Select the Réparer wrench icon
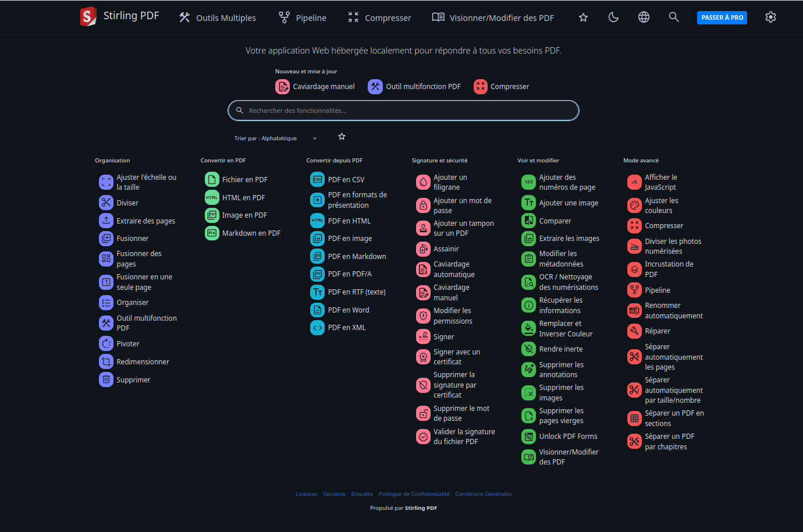The height and width of the screenshot is (532, 803). coord(634,331)
